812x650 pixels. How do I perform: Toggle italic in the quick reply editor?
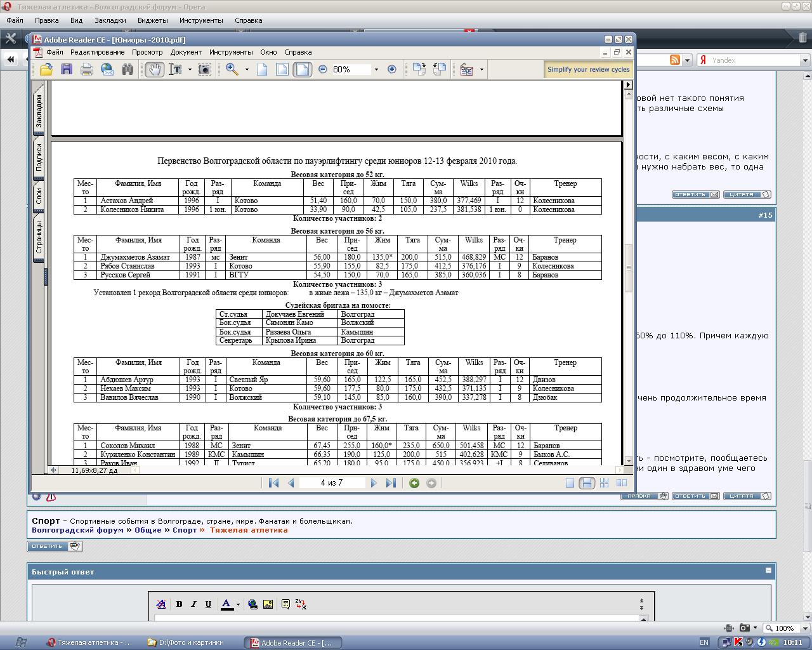tap(193, 604)
